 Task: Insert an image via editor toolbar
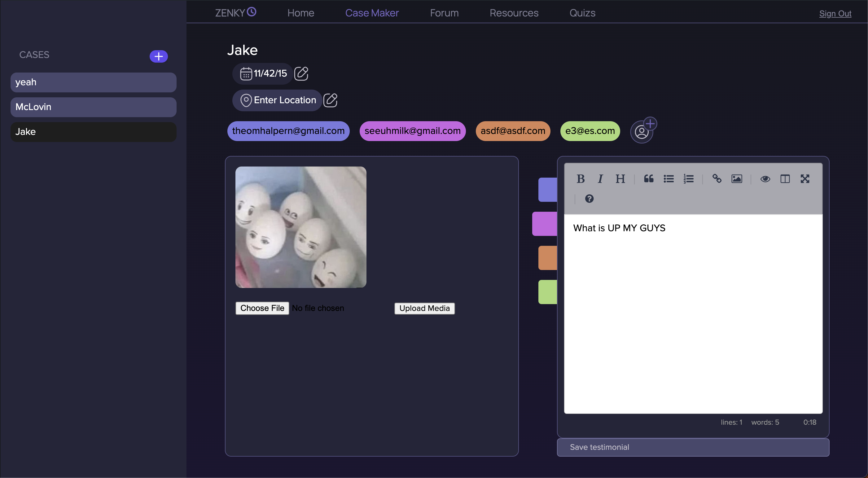click(x=737, y=179)
